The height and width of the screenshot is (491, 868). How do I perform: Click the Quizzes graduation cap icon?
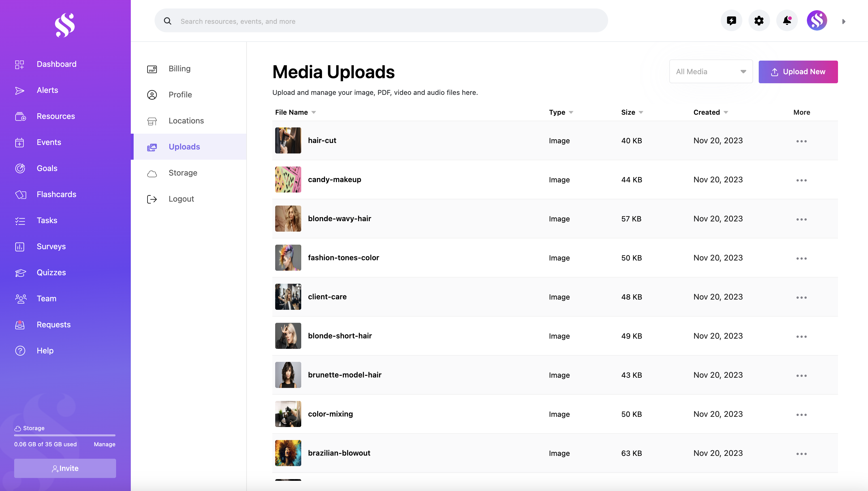21,273
